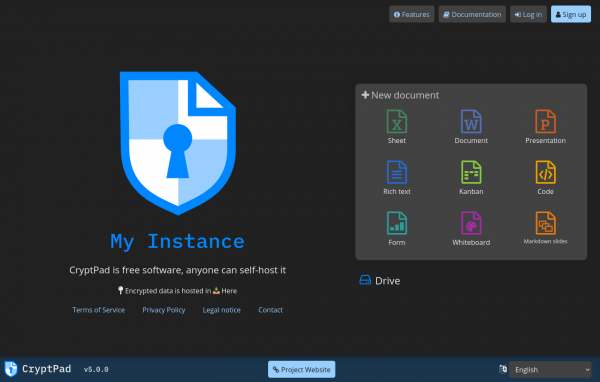
Task: Open the Drive
Action: [x=380, y=281]
